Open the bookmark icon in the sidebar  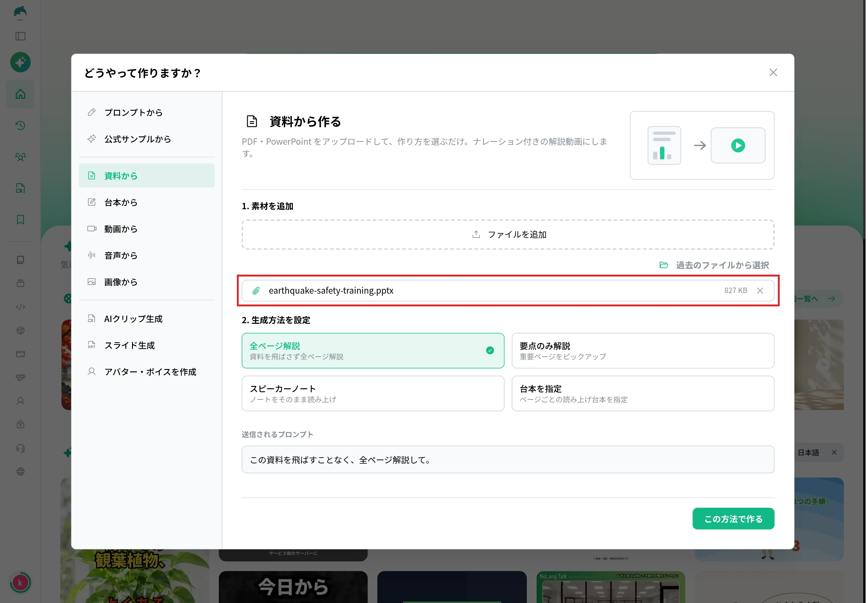click(x=20, y=219)
